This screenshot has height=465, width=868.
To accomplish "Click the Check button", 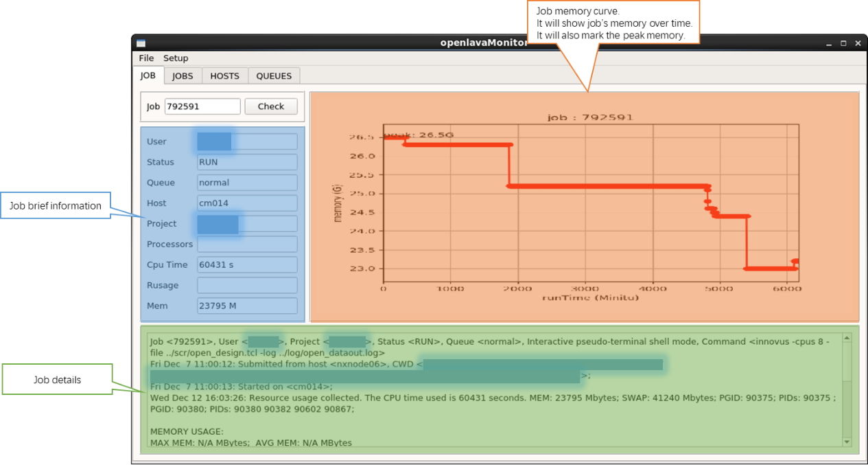I will (x=271, y=106).
